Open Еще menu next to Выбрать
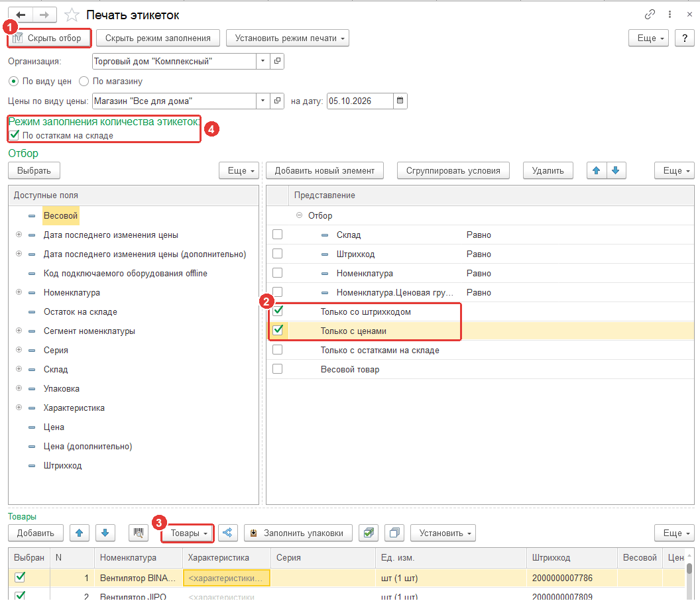The image size is (700, 603). 239,170
